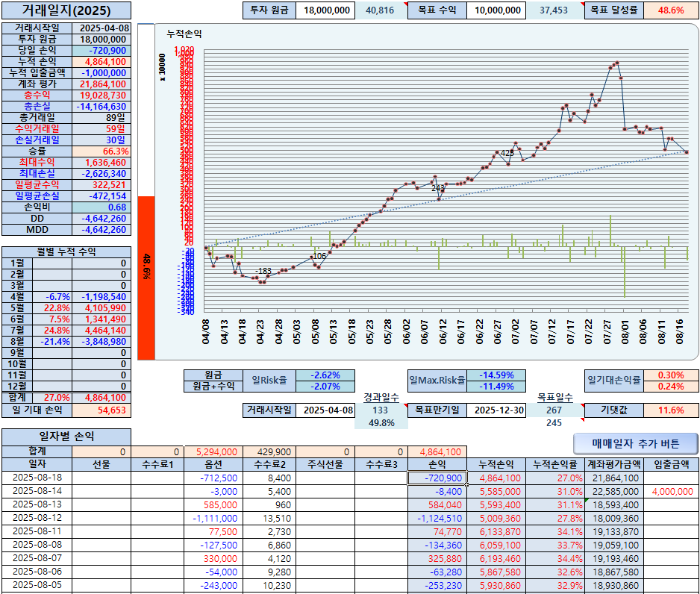Image resolution: width=700 pixels, height=594 pixels.
Task: Click the 손익비 value 0.68
Action: tap(101, 207)
